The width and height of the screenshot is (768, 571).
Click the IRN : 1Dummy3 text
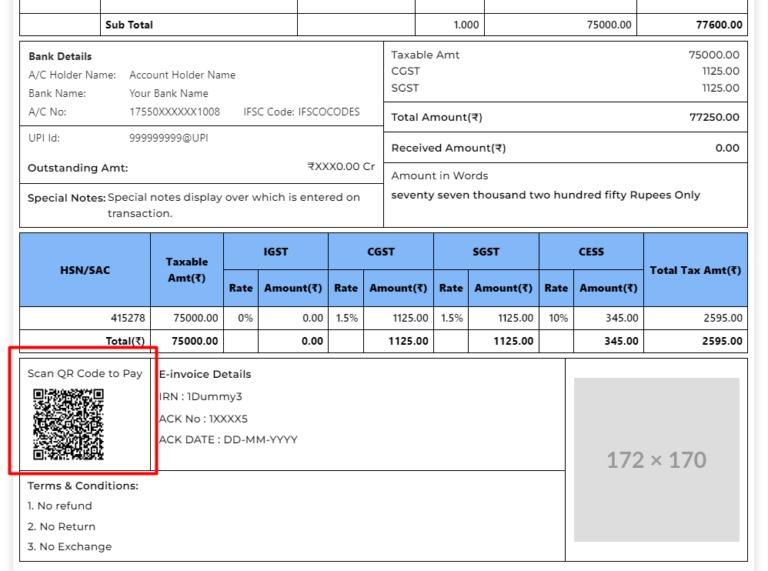coord(200,397)
